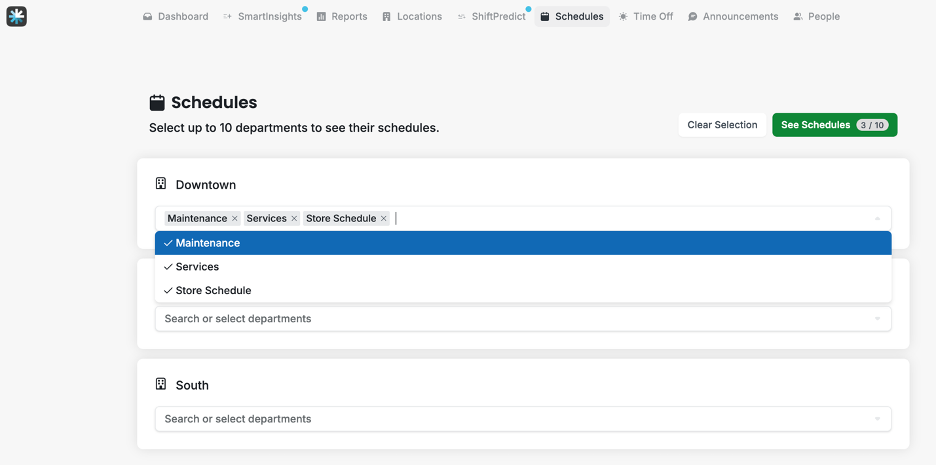
Task: Click the SmartInsights icon in navigation
Action: [x=228, y=17]
